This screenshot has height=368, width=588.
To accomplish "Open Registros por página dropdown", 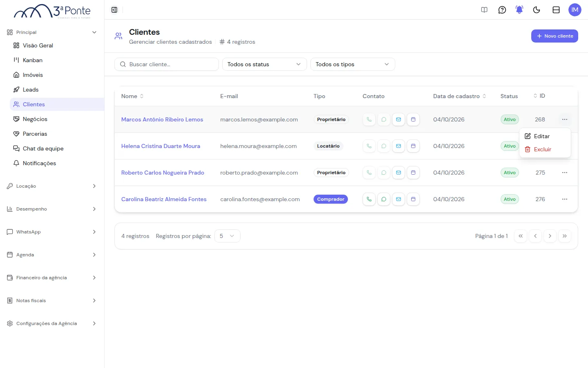I will pyautogui.click(x=227, y=236).
